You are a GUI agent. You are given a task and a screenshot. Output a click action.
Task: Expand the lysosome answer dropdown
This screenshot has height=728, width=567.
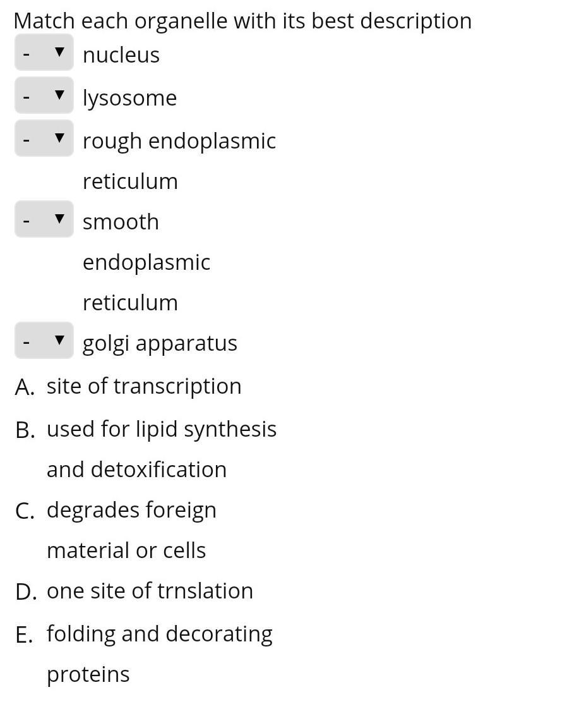44,96
